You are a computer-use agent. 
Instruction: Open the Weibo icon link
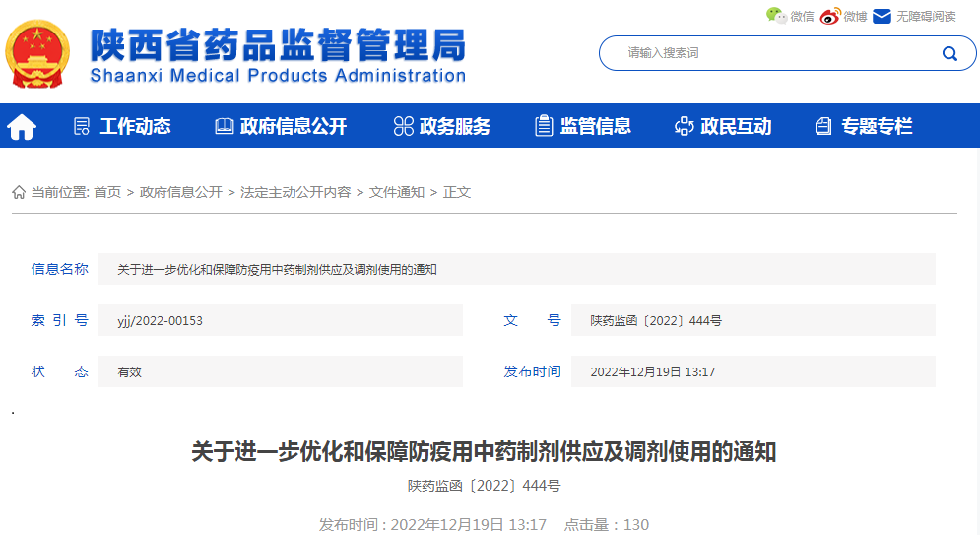(830, 16)
